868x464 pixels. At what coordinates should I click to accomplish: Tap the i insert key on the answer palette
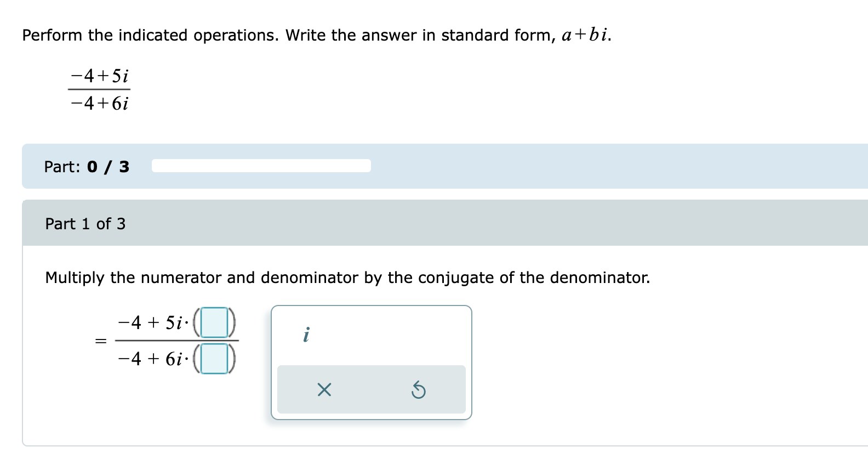(307, 334)
